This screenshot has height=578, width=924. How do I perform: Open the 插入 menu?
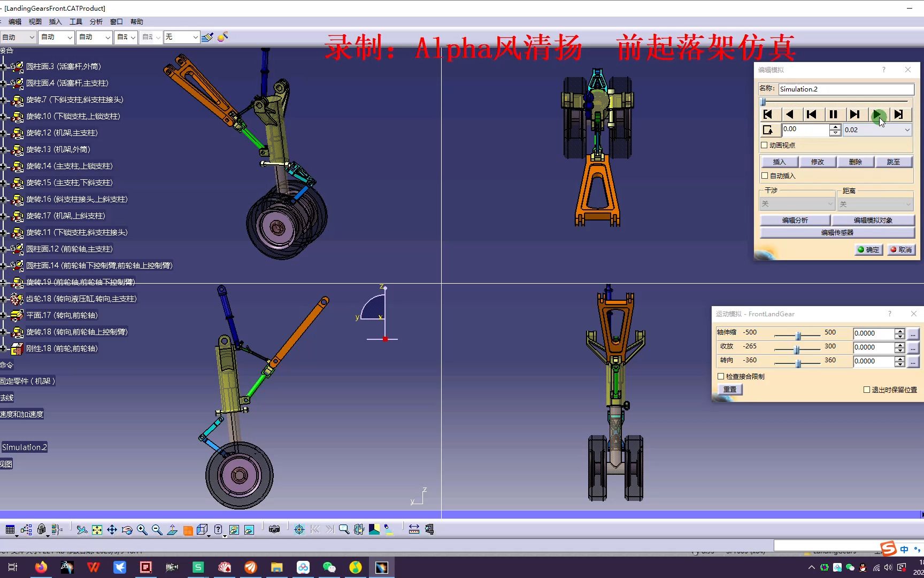point(56,22)
